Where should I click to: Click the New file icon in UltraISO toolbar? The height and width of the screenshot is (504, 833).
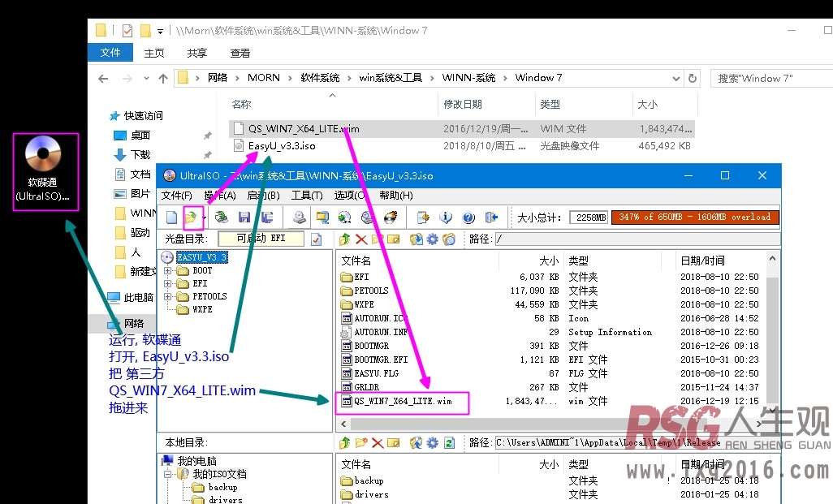171,218
